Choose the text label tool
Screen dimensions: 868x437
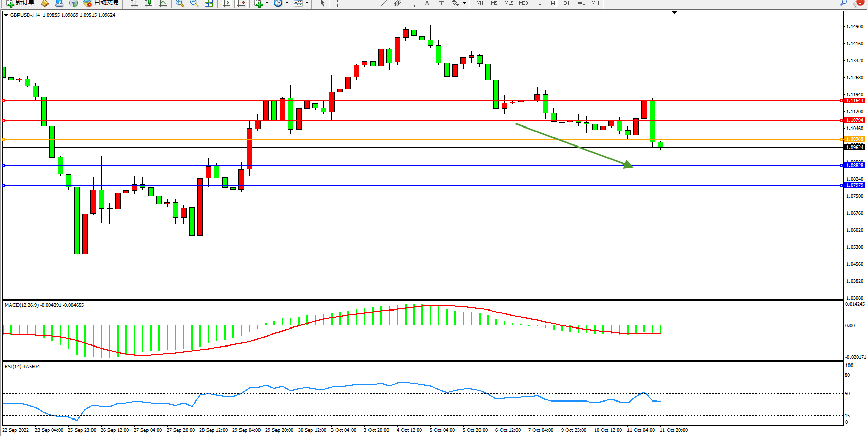point(427,3)
